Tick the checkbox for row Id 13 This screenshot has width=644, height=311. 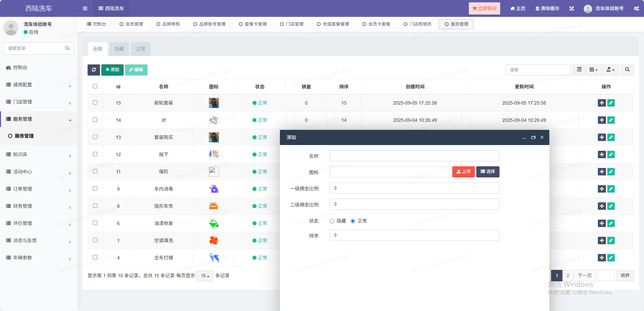coord(95,137)
